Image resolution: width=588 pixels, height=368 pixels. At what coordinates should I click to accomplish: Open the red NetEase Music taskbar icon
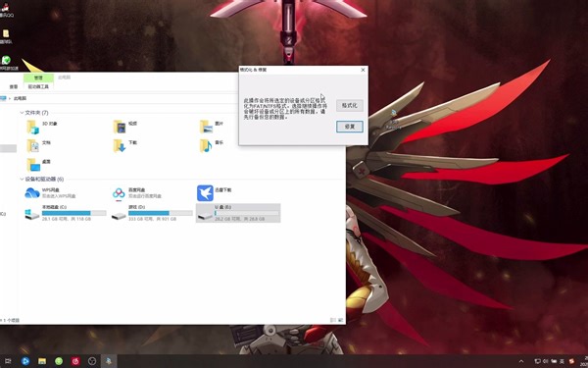click(x=75, y=361)
